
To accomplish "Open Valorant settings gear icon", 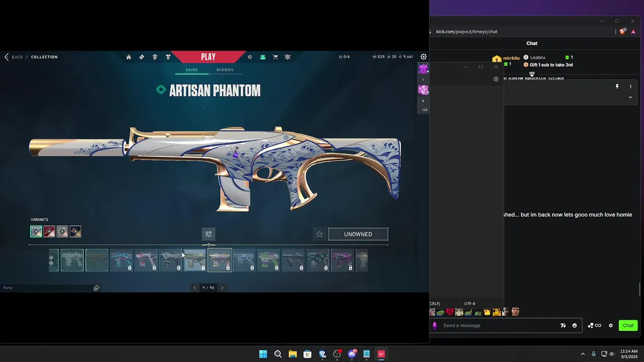I will 424,57.
